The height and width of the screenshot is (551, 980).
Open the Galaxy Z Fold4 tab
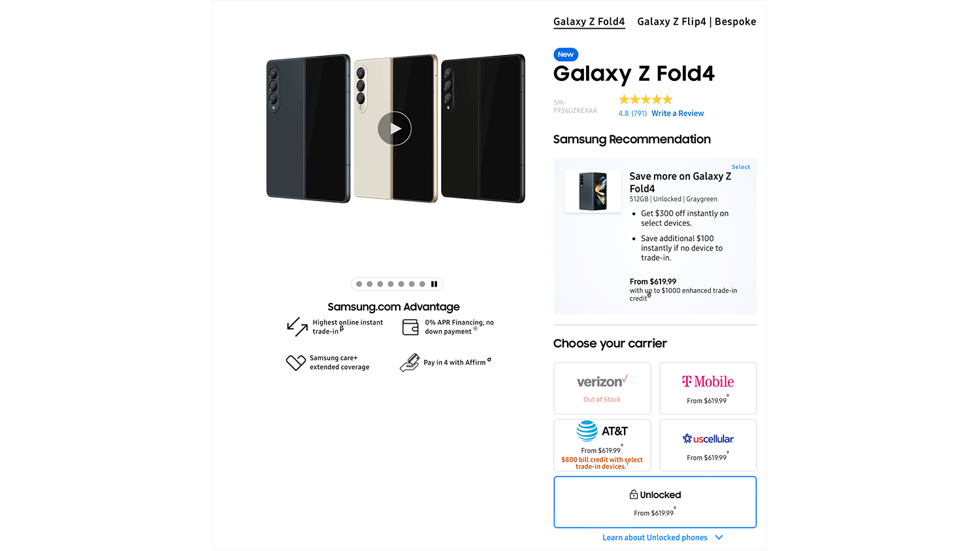[x=589, y=22]
